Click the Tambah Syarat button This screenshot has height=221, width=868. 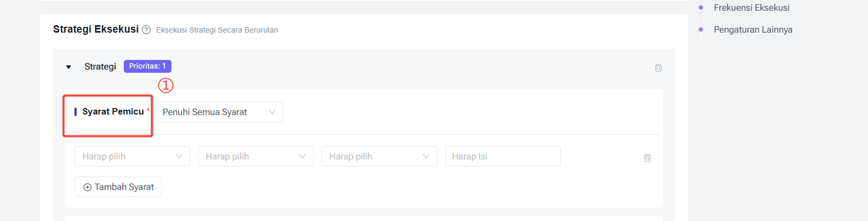(x=118, y=187)
